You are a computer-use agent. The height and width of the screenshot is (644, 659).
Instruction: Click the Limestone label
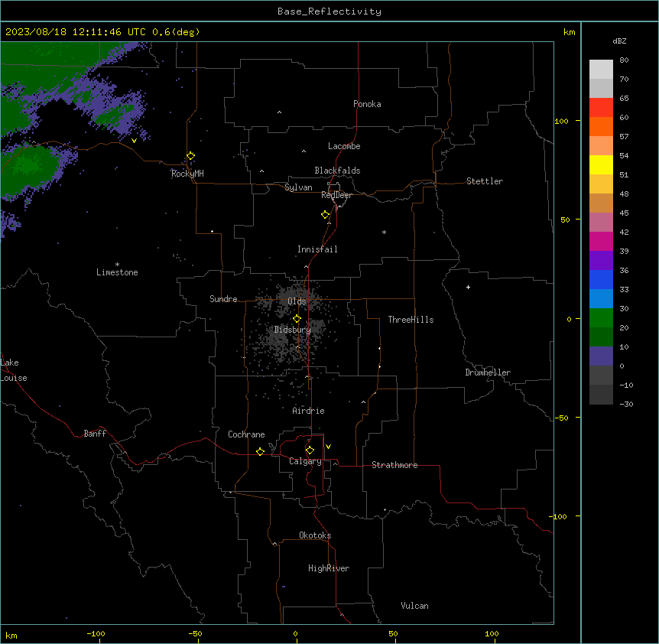point(117,272)
